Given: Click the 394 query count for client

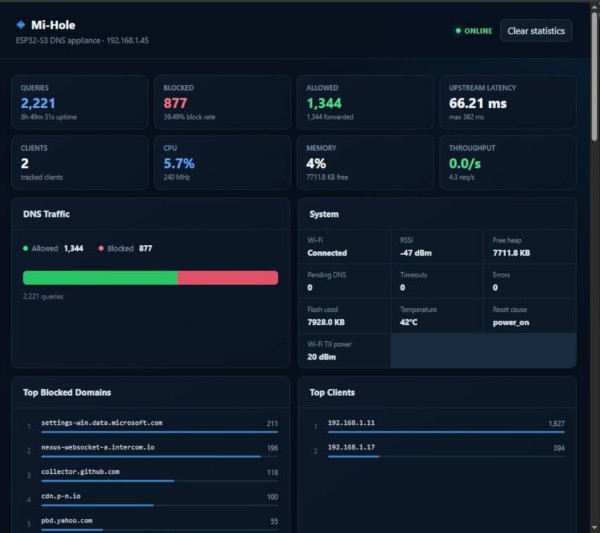Looking at the screenshot, I should tap(559, 448).
